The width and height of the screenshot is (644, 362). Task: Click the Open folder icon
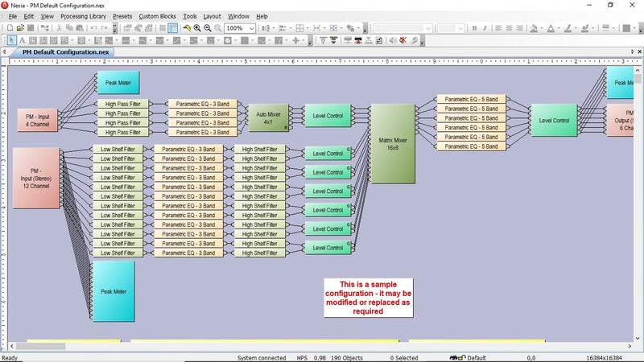(20, 28)
